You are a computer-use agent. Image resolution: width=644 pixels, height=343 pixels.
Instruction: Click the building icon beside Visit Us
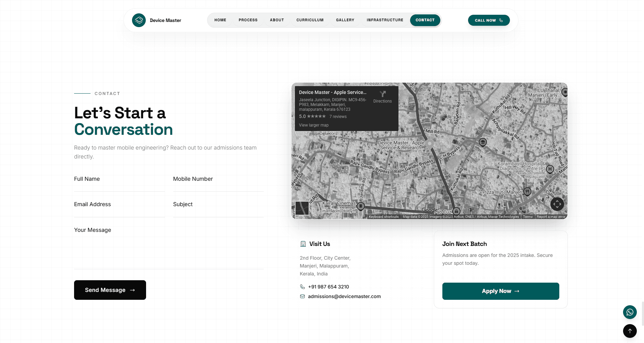[x=303, y=244]
